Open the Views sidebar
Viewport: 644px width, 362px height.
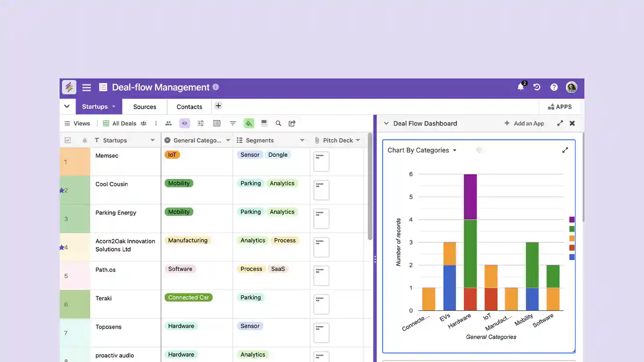point(77,123)
